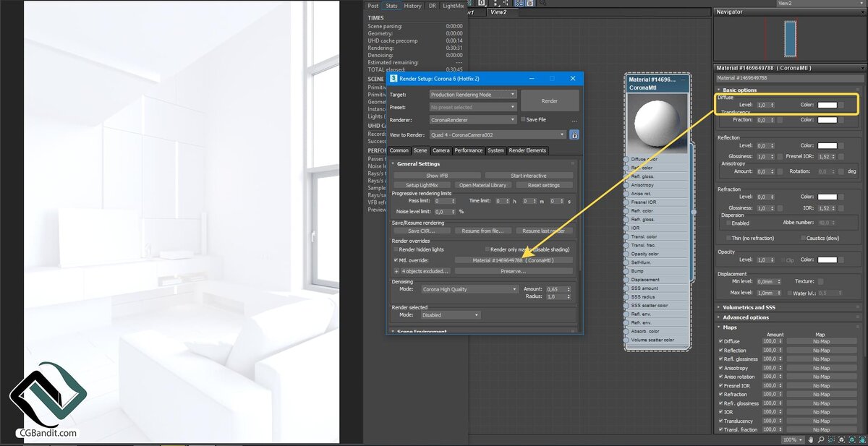Open the View to Render dropdown

[498, 134]
